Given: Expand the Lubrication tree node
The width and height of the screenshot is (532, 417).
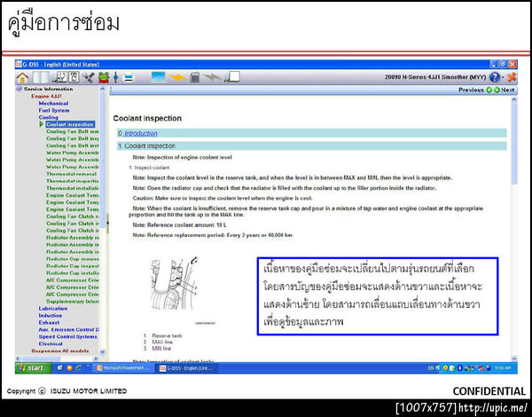Looking at the screenshot, I should [53, 309].
